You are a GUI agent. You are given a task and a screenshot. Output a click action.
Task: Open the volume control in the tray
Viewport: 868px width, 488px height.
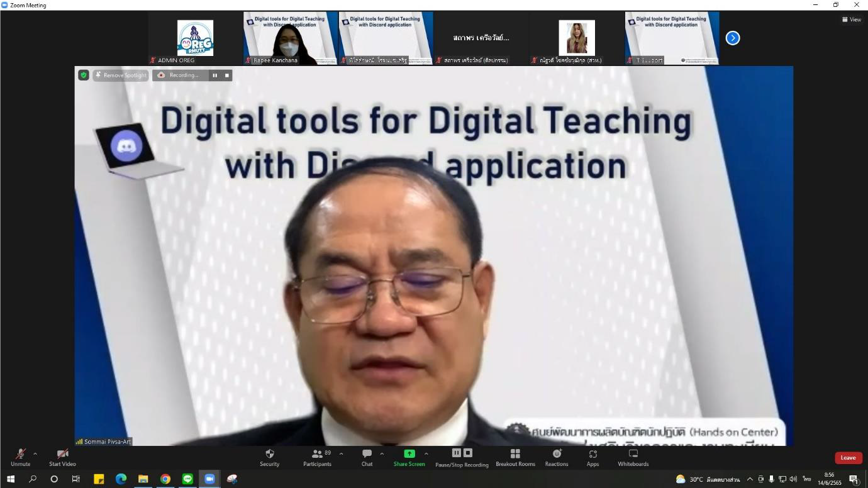(793, 479)
